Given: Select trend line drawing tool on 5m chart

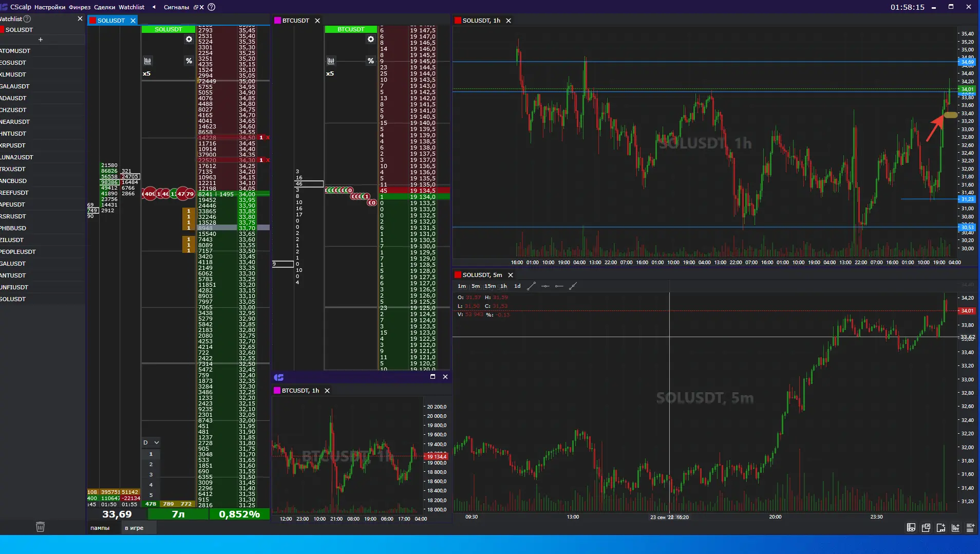Looking at the screenshot, I should click(532, 286).
